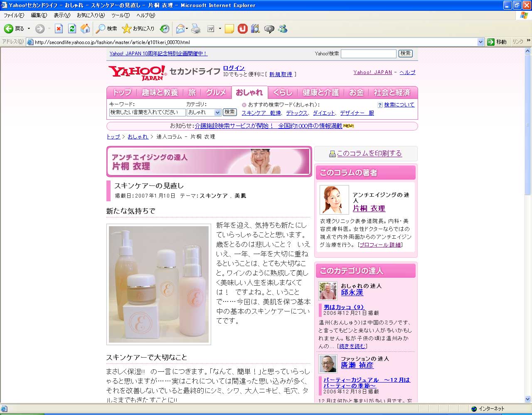Image resolution: width=532 pixels, height=415 pixels.
Task: Click the vertical scrollbar down arrow
Action: (x=528, y=399)
